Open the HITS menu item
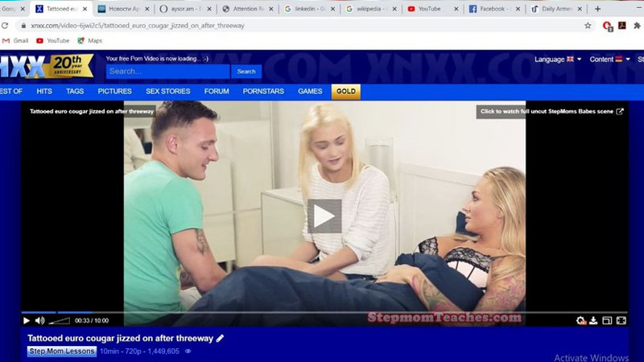This screenshot has width=644, height=362. 44,91
